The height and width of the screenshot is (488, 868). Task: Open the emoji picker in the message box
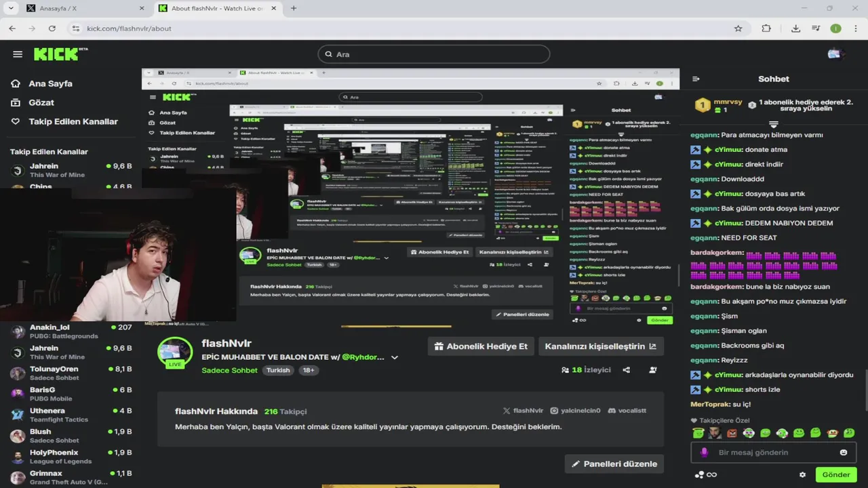(844, 452)
